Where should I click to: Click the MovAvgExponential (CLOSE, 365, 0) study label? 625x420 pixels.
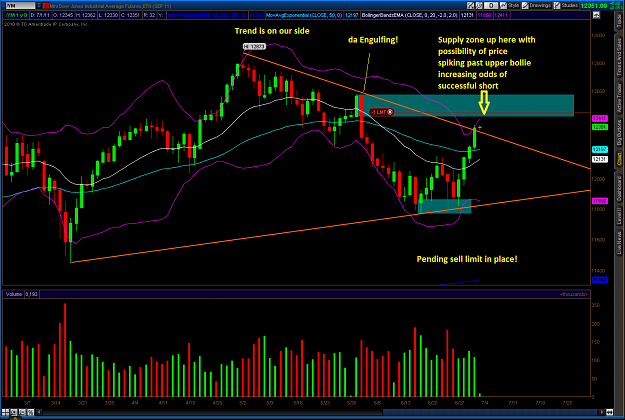207,15
